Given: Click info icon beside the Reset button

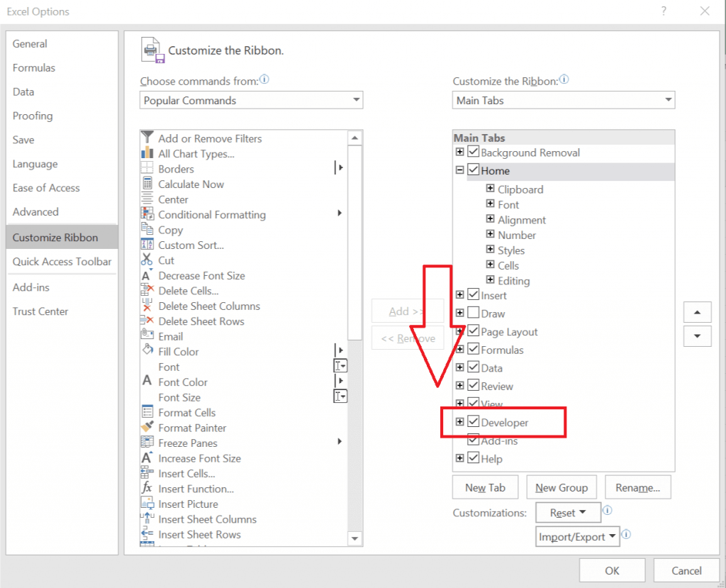Looking at the screenshot, I should (x=607, y=510).
